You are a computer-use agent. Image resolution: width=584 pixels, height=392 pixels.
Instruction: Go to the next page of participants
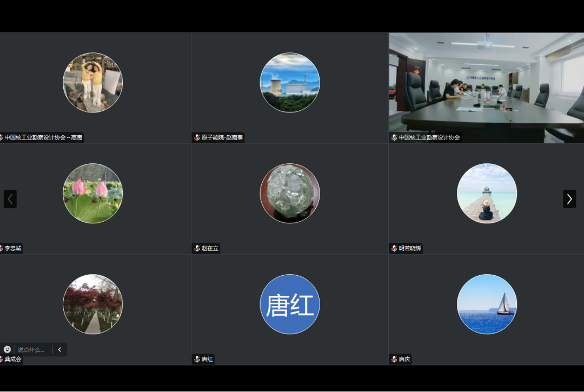pyautogui.click(x=569, y=199)
